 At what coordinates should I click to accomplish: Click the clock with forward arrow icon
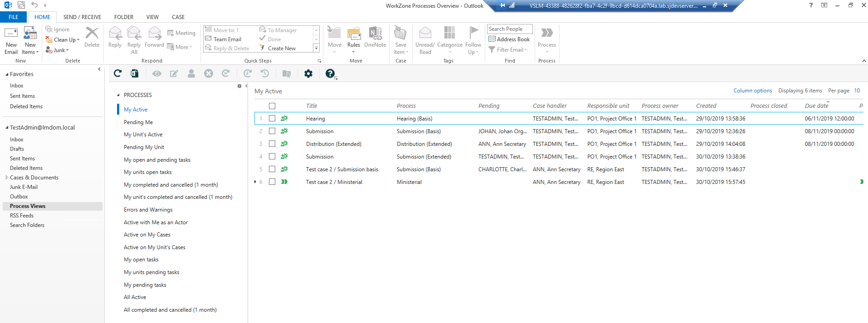pyautogui.click(x=248, y=73)
